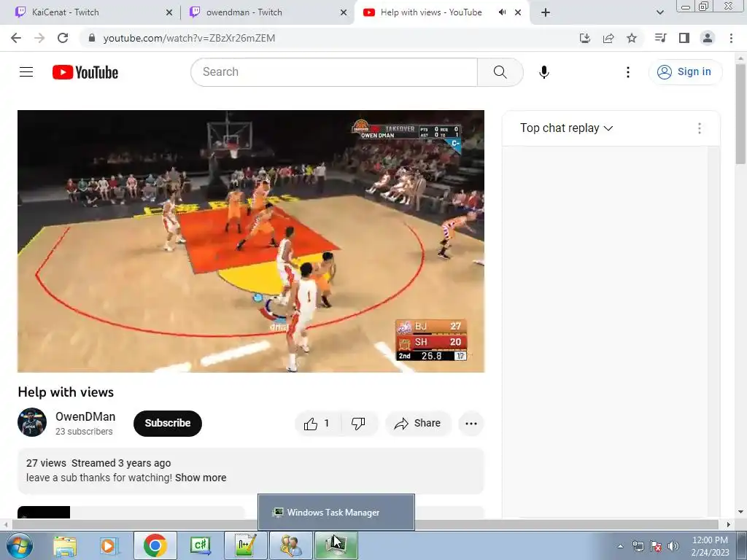747x560 pixels.
Task: Click the horizontal scrollbar thumb
Action: [365, 524]
